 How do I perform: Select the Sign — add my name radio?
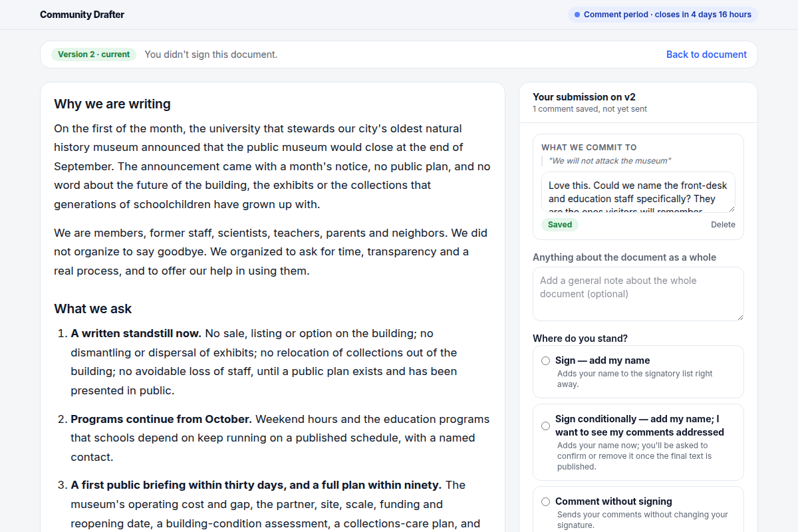click(545, 360)
